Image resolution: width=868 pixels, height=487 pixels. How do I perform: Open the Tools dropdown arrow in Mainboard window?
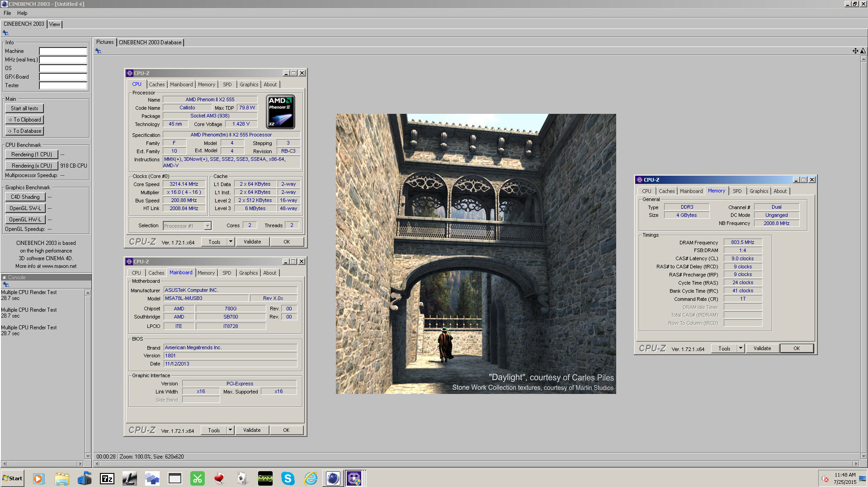230,430
